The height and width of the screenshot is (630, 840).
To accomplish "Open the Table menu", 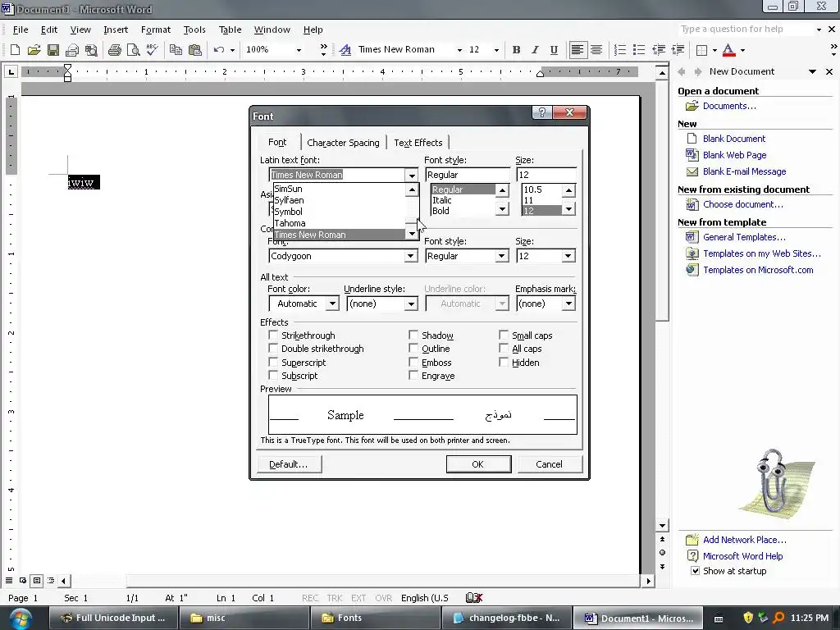I will click(230, 30).
